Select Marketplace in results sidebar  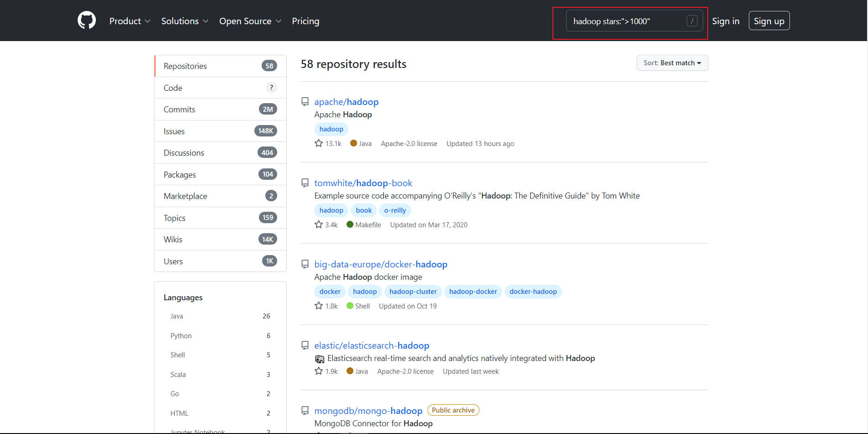click(x=220, y=196)
